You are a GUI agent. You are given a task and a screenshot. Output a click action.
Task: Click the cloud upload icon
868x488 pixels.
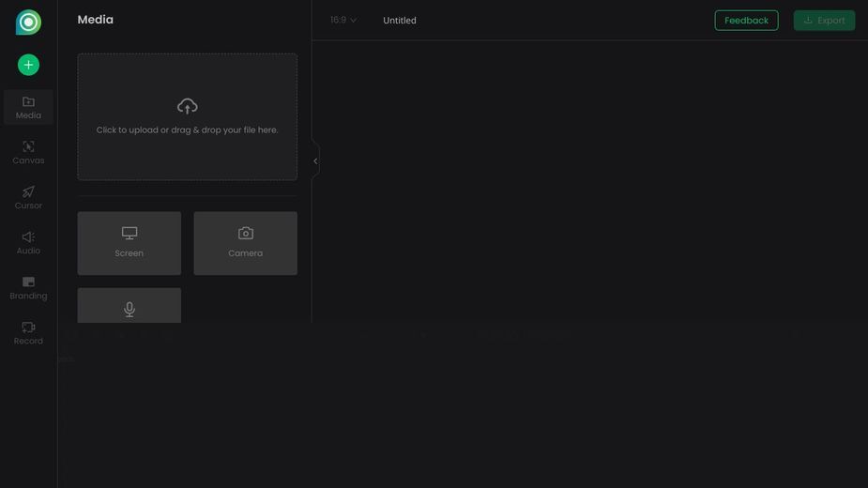[187, 106]
